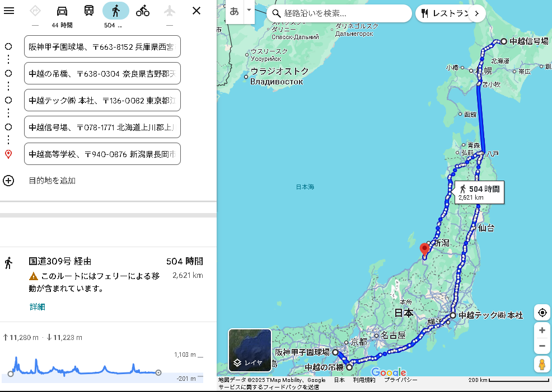The height and width of the screenshot is (392, 552).
Task: Click the 504 時間 route info bubble
Action: click(479, 192)
